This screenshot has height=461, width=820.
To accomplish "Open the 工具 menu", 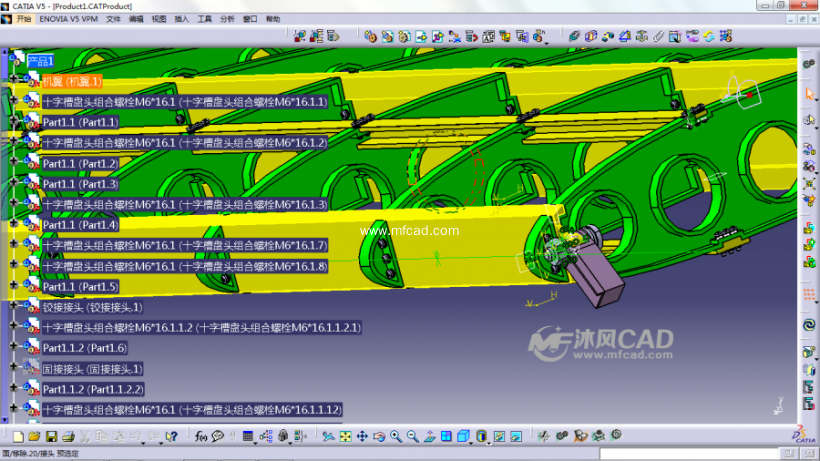I will (204, 19).
